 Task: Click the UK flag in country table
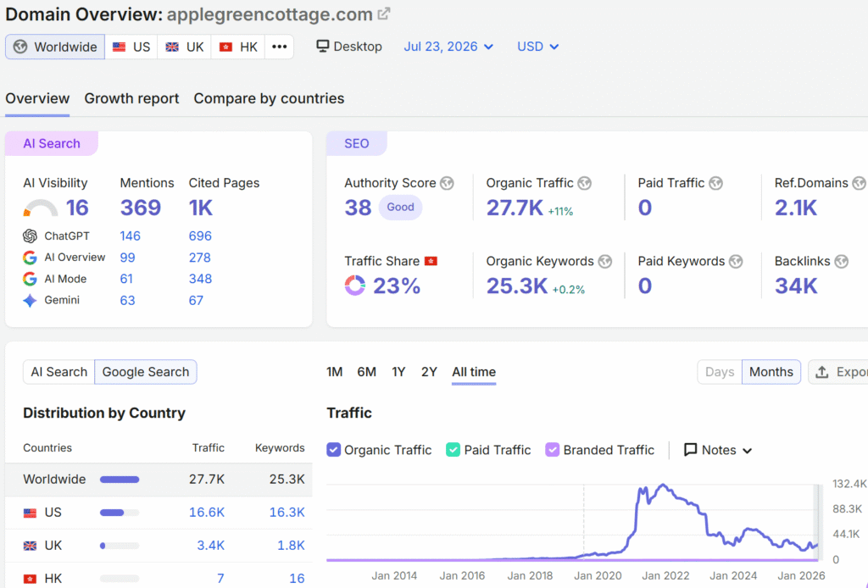click(x=30, y=546)
